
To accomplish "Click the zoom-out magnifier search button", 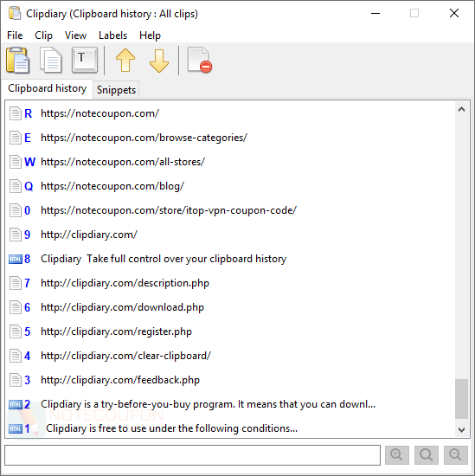I will tap(456, 454).
